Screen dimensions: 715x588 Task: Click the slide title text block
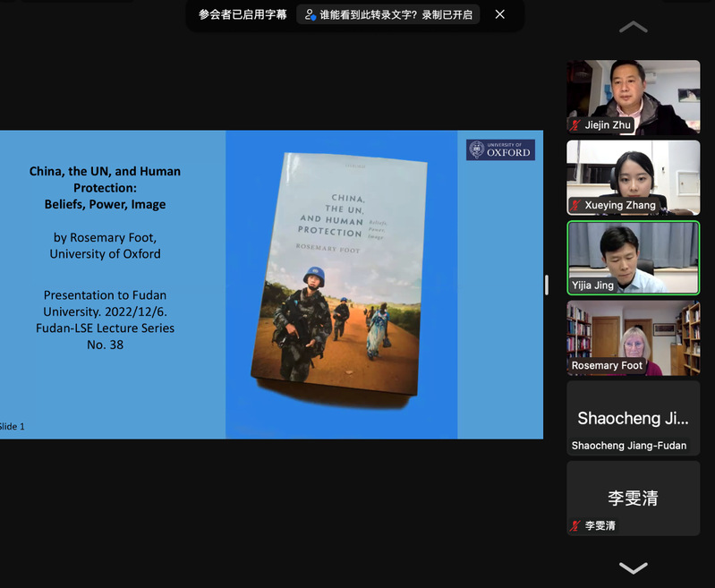pyautogui.click(x=105, y=187)
